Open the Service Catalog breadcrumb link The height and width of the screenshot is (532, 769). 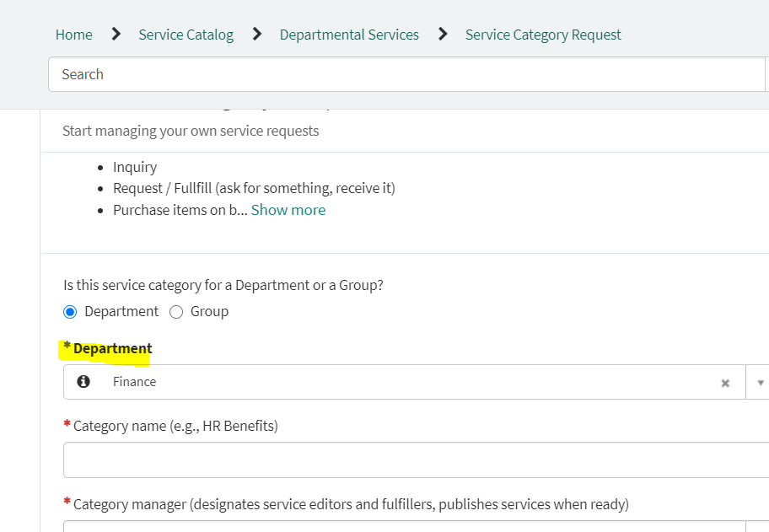(x=186, y=35)
